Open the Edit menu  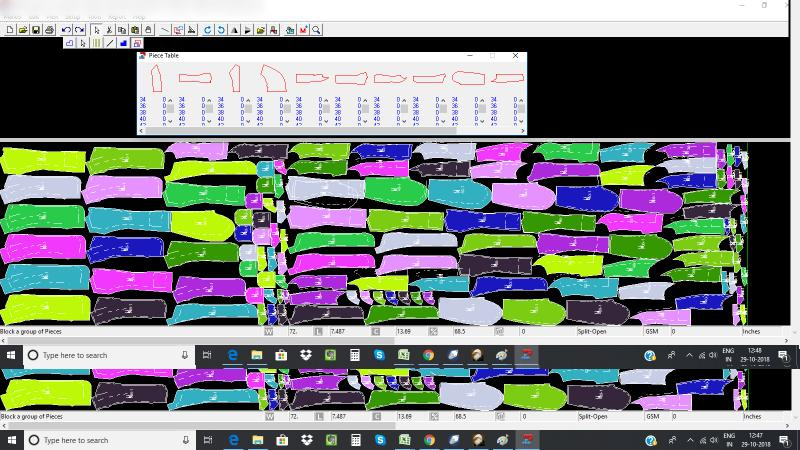point(34,17)
